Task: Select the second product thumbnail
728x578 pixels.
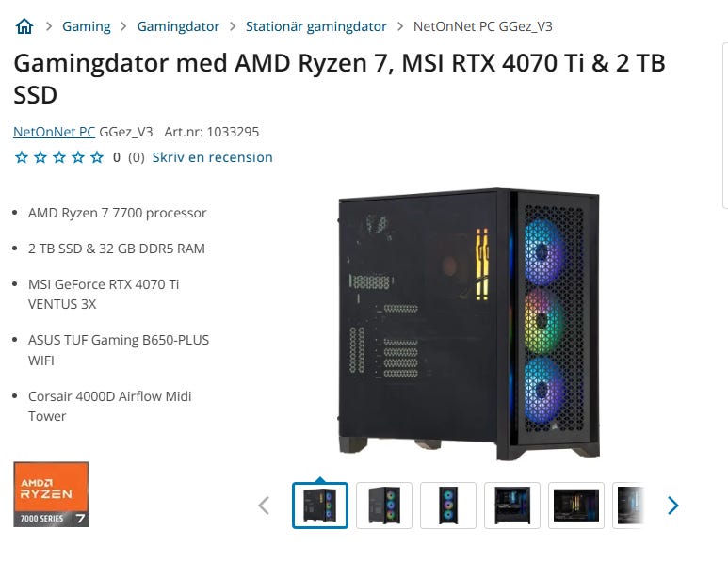Action: (384, 506)
